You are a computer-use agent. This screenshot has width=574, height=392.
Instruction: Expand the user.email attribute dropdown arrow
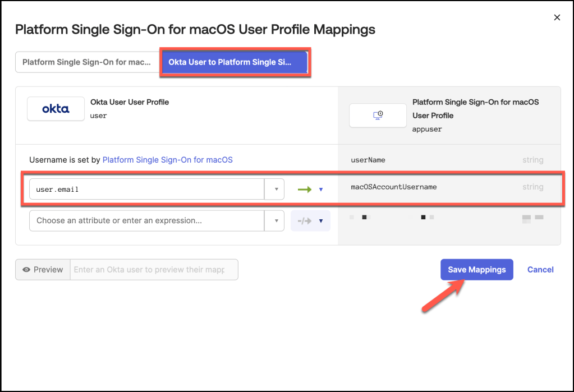275,190
